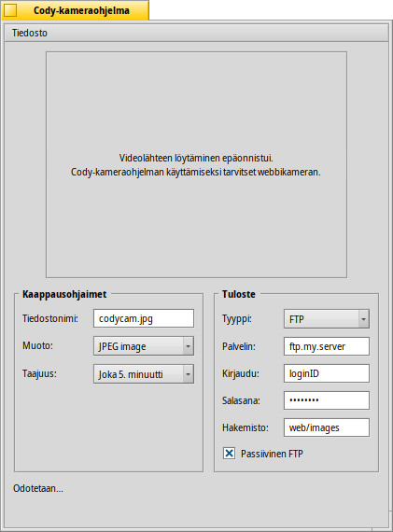The width and height of the screenshot is (393, 532).
Task: Click the Taajuus dropdown arrow
Action: pyautogui.click(x=188, y=374)
